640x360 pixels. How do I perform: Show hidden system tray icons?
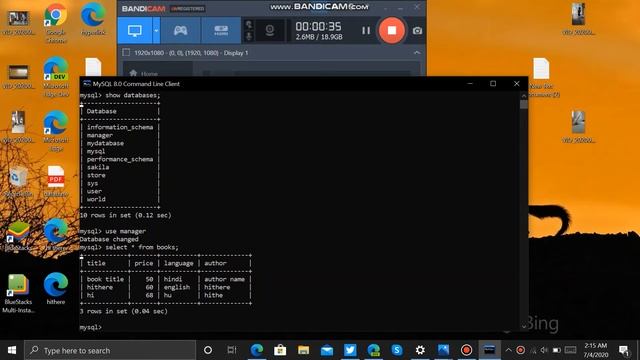click(508, 350)
